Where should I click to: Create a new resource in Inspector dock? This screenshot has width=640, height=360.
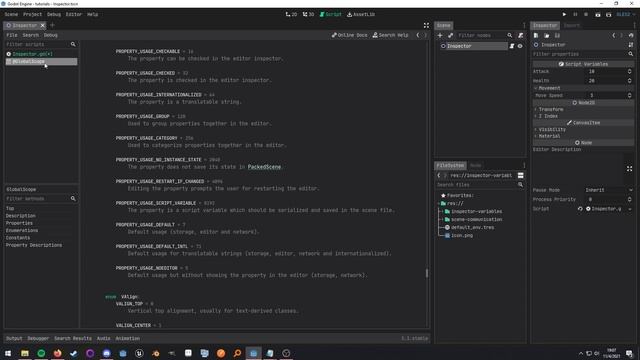(536, 36)
